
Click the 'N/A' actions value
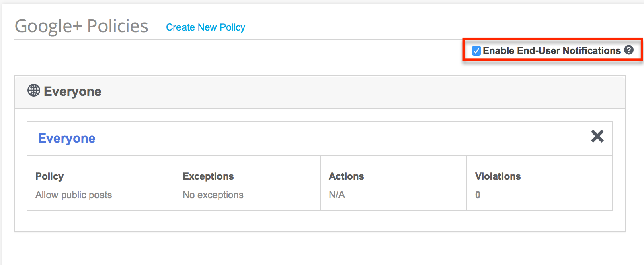[x=337, y=195]
